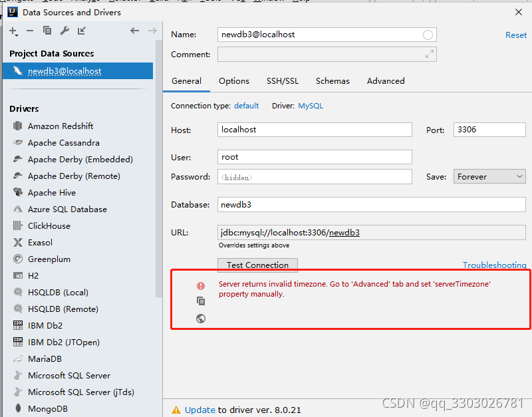Click the driver list vertical scrollbar
532x417 pixels.
pyautogui.click(x=159, y=168)
